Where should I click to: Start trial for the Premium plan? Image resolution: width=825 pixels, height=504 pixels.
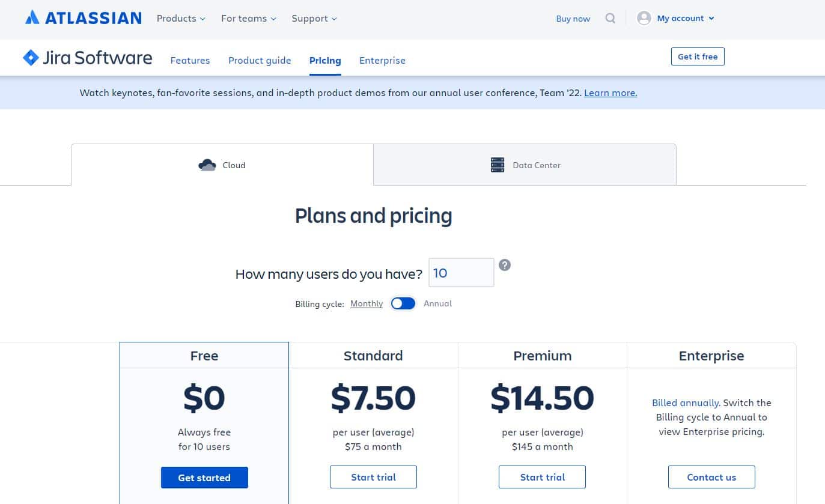[x=542, y=477]
